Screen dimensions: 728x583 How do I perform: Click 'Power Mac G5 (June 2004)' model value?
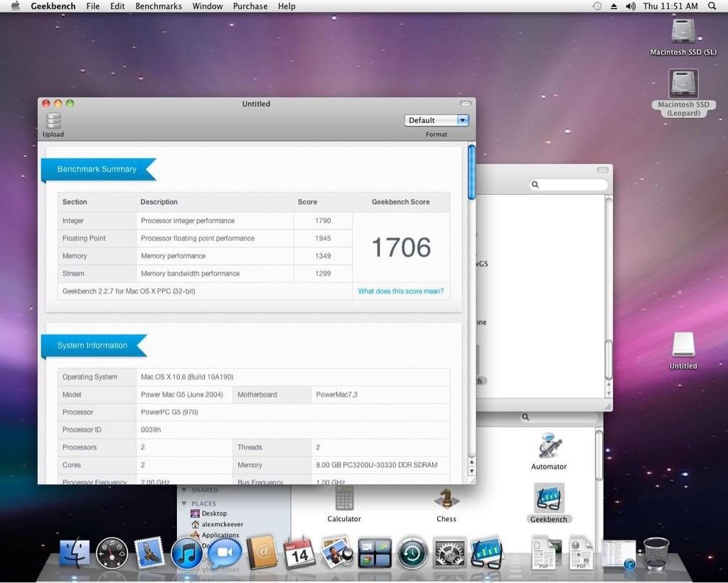pyautogui.click(x=182, y=395)
